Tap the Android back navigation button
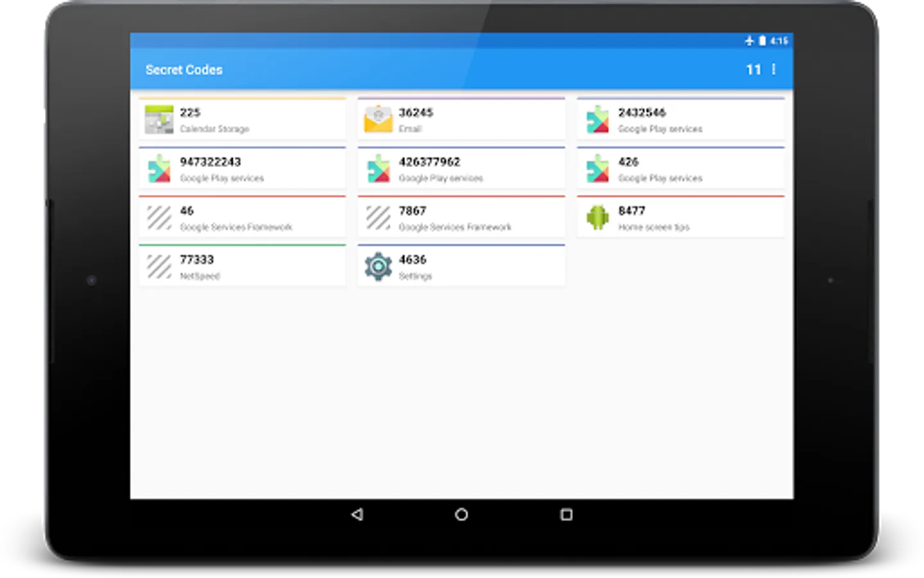 [x=357, y=514]
